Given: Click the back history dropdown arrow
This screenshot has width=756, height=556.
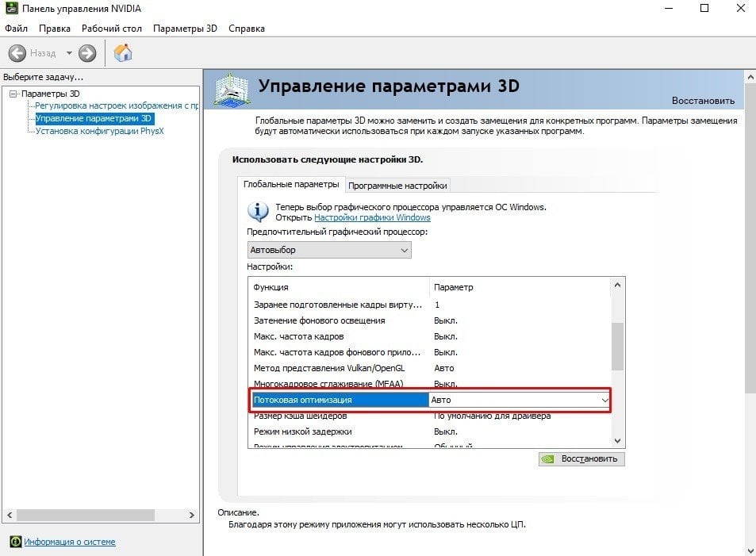Looking at the screenshot, I should click(x=69, y=53).
